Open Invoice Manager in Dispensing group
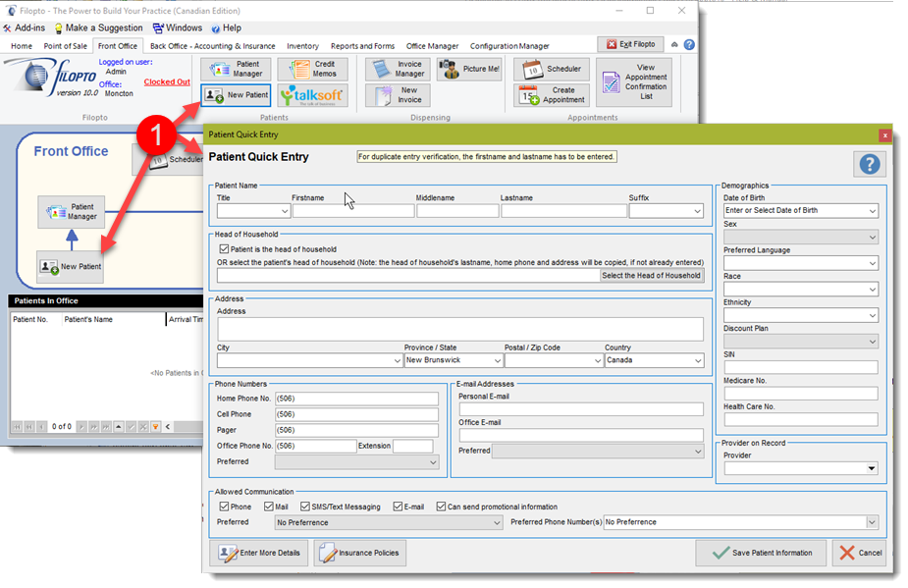This screenshot has height=588, width=908. click(398, 69)
